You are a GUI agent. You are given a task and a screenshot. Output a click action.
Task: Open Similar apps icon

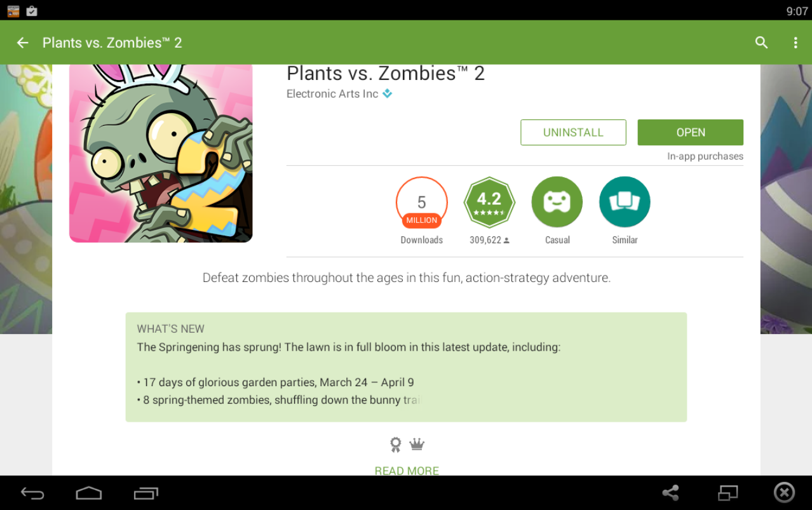(625, 202)
